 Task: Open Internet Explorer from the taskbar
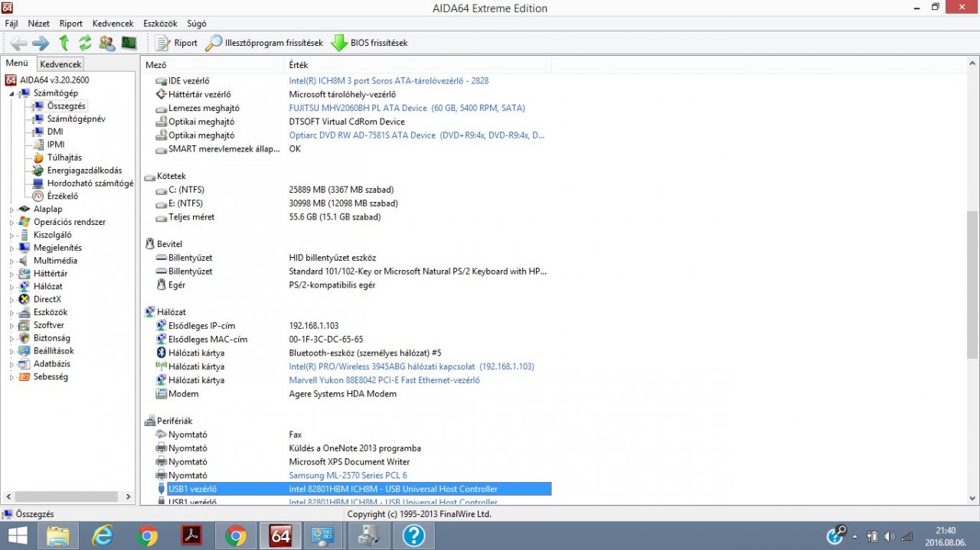point(103,535)
